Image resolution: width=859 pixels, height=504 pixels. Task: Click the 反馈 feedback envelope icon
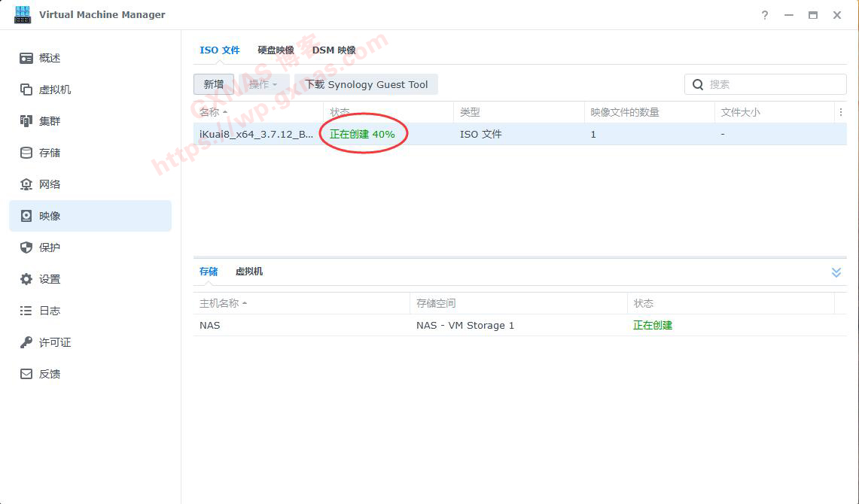[26, 374]
